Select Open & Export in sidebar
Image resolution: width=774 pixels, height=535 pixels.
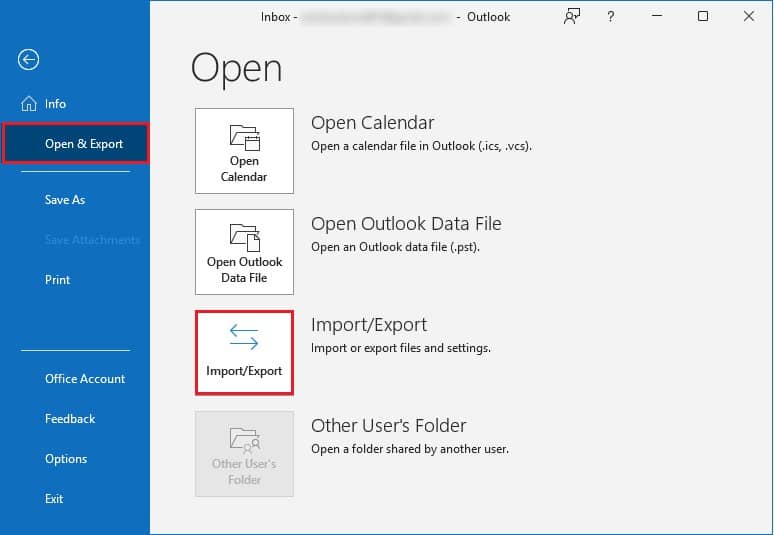(x=75, y=144)
